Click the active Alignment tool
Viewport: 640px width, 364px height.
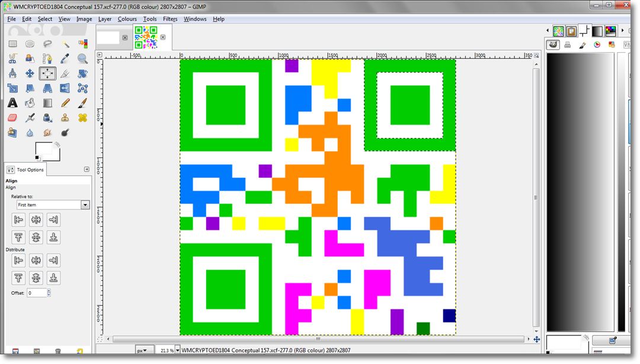tap(47, 73)
